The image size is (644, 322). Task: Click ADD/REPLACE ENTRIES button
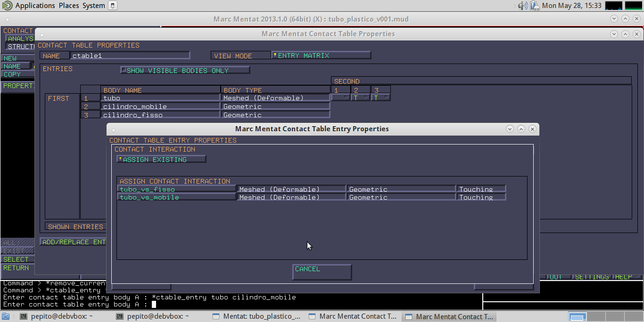coord(74,242)
